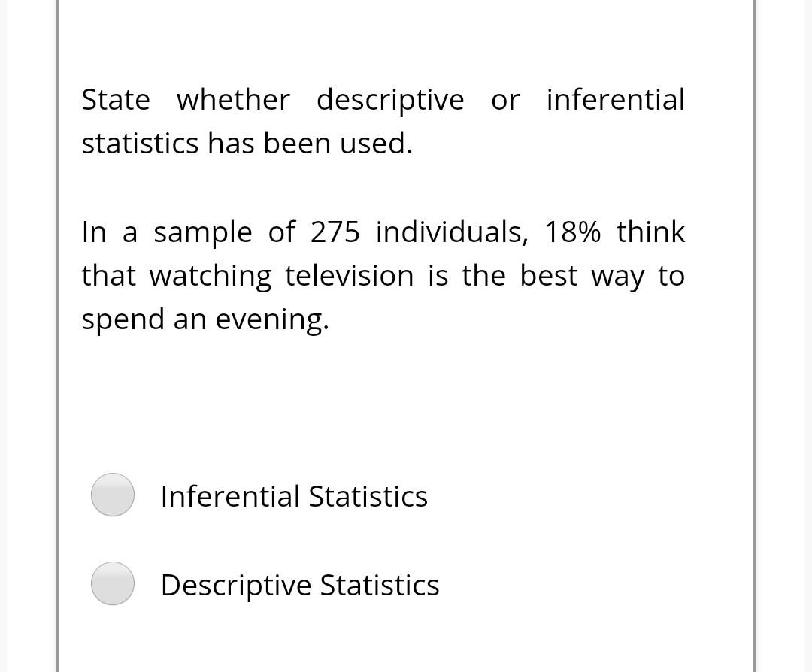
Task: Click the Descriptive Statistics label text
Action: point(299,584)
